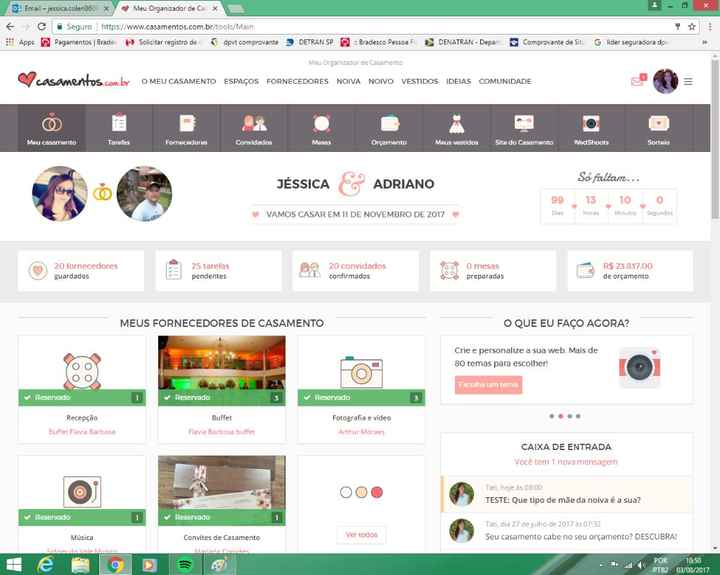Click the casamentos.com.br logo
Viewport: 720px width, 575px height.
click(x=73, y=80)
